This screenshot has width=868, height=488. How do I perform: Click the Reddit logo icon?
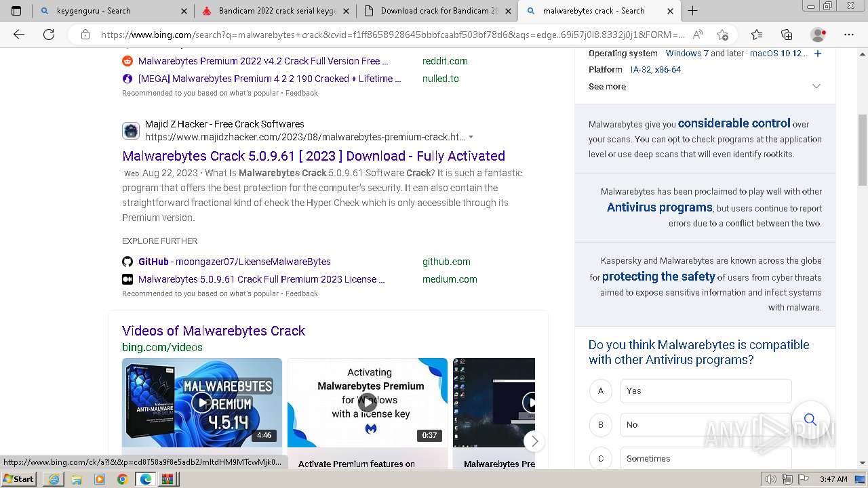pyautogui.click(x=127, y=61)
